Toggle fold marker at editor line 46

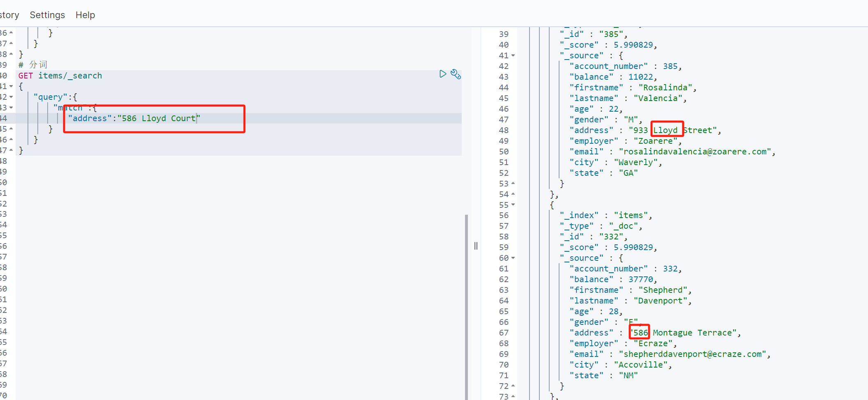pyautogui.click(x=11, y=140)
